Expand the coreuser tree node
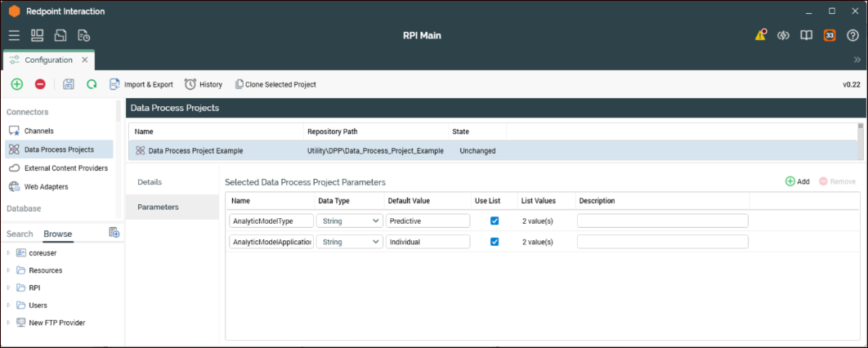Image resolution: width=868 pixels, height=348 pixels. tap(8, 252)
